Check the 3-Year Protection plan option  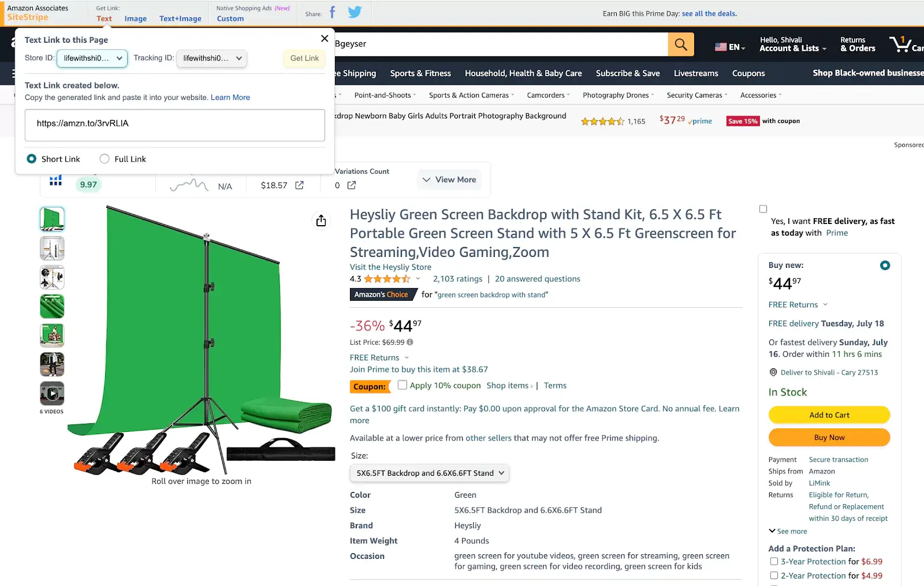click(774, 561)
